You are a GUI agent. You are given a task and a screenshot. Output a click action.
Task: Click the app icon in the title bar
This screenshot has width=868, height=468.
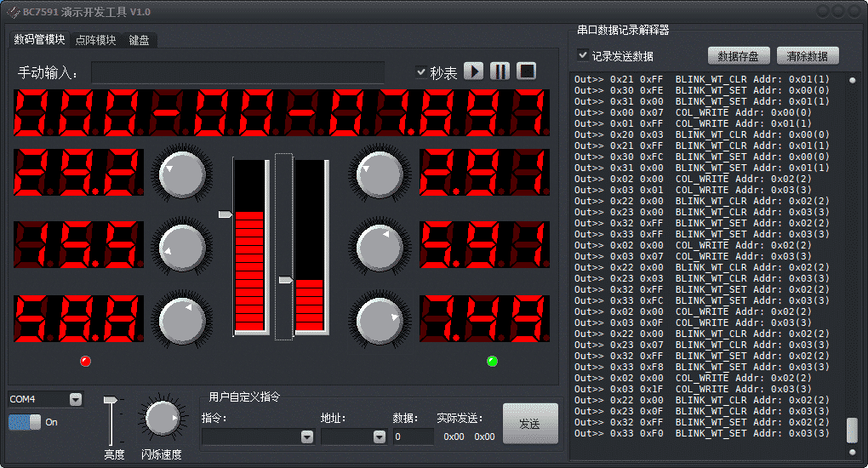click(14, 12)
